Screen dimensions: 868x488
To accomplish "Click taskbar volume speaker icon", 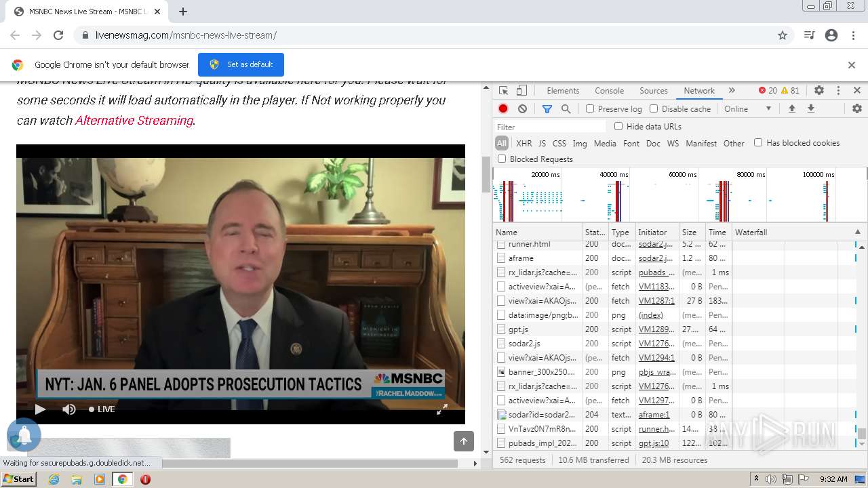I will point(771,479).
